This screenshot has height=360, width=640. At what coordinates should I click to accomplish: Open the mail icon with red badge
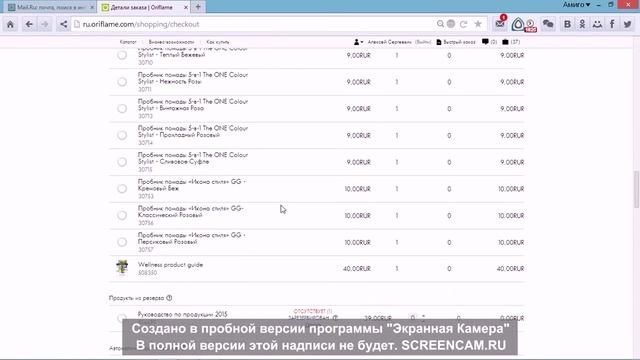(x=500, y=23)
